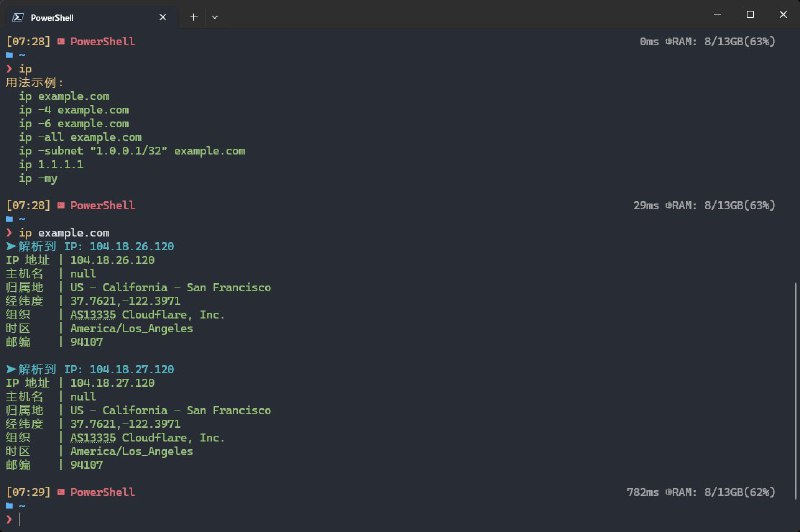Viewport: 800px width, 532px height.
Task: Click the 'ip -my' usage example line
Action: point(38,178)
